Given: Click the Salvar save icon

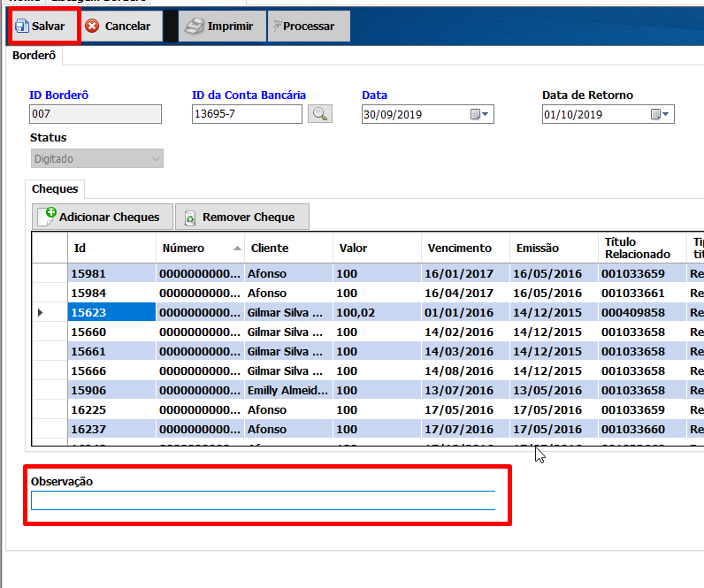Looking at the screenshot, I should pyautogui.click(x=22, y=27).
